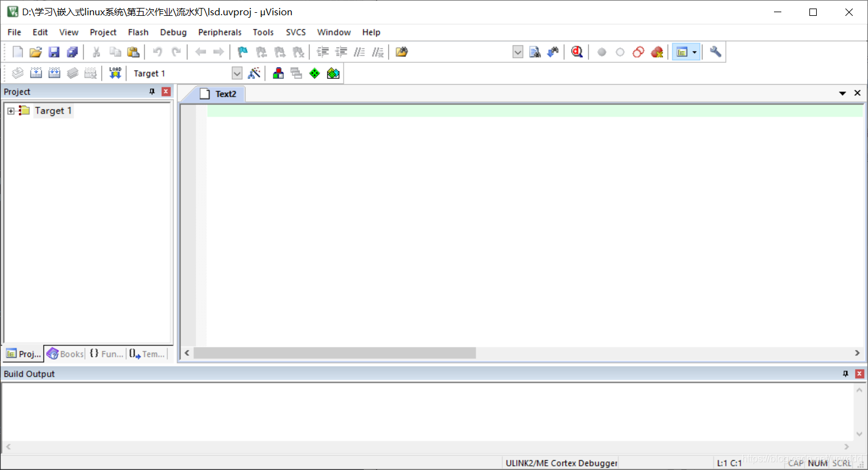
Task: Save the current file via floppy icon
Action: click(x=54, y=52)
